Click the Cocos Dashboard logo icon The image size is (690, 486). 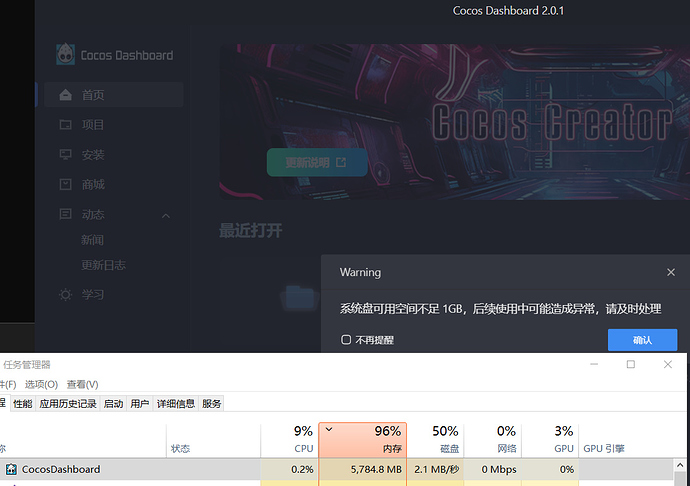coord(66,54)
